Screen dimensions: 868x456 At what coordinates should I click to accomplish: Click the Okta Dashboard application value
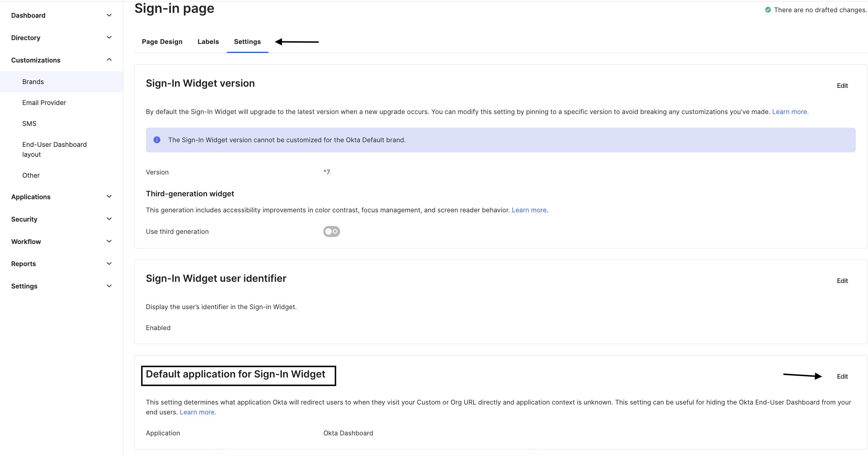click(348, 433)
